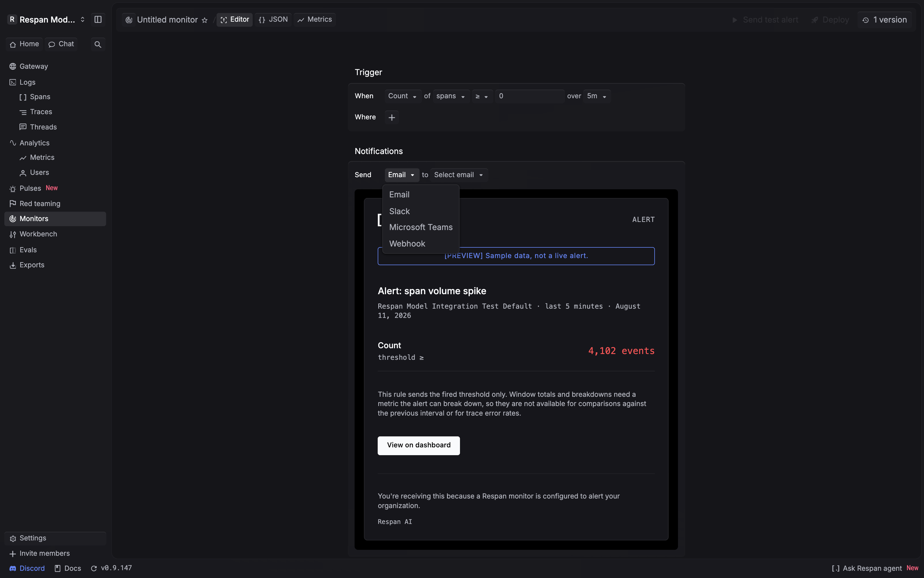
Task: Star the Untitled monitor as favorite
Action: click(x=205, y=20)
